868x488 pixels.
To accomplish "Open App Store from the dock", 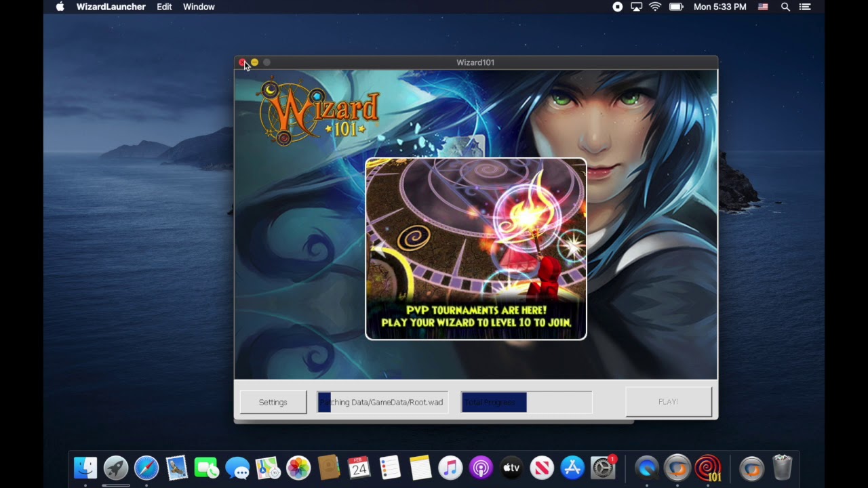I will click(573, 468).
